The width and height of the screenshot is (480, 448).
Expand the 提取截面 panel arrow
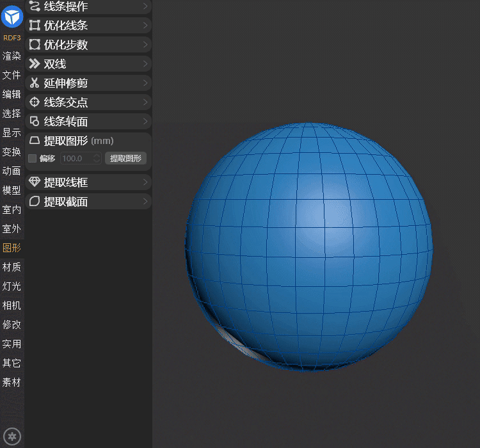pos(146,201)
